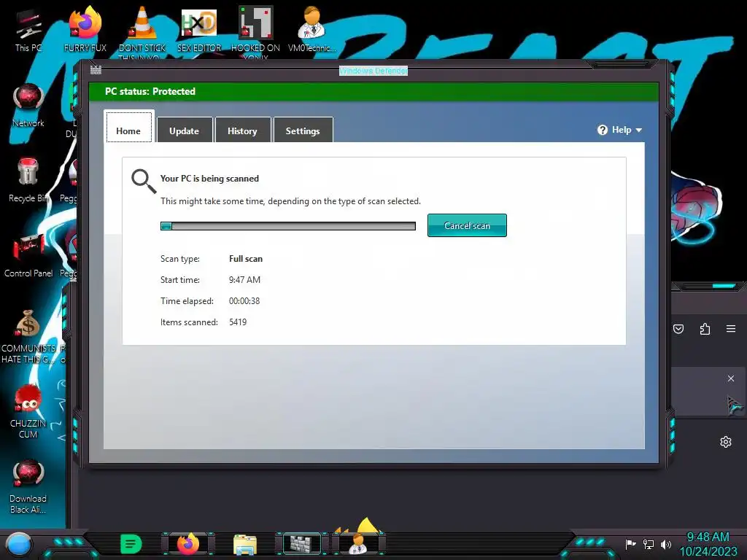
Task: Open File Explorer from taskbar
Action: (245, 544)
